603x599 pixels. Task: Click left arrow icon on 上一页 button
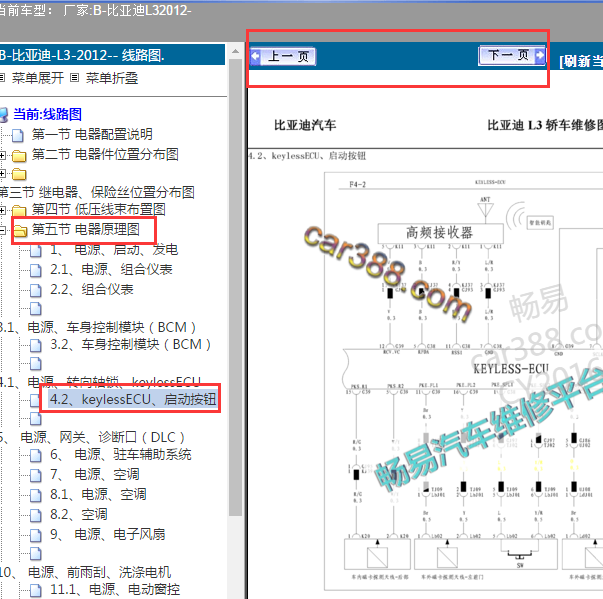255,56
